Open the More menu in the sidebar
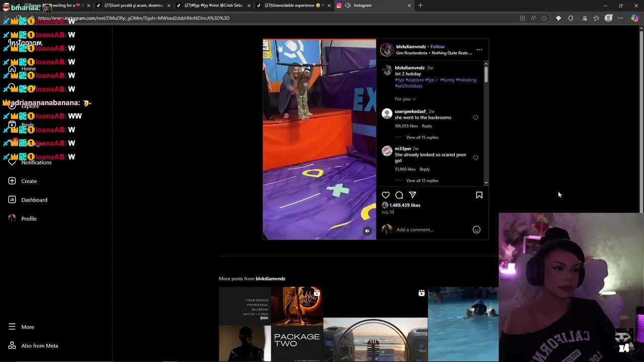Viewport: 644px width, 362px height. (x=22, y=327)
